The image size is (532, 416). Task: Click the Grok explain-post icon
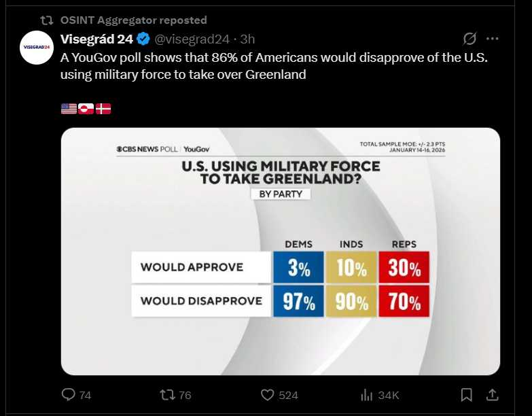(x=469, y=39)
